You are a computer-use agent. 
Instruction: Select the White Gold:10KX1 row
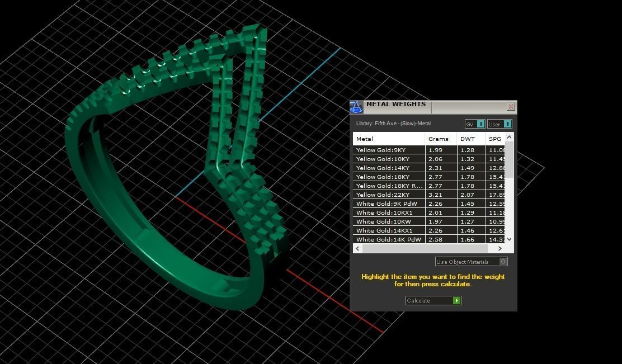(429, 212)
